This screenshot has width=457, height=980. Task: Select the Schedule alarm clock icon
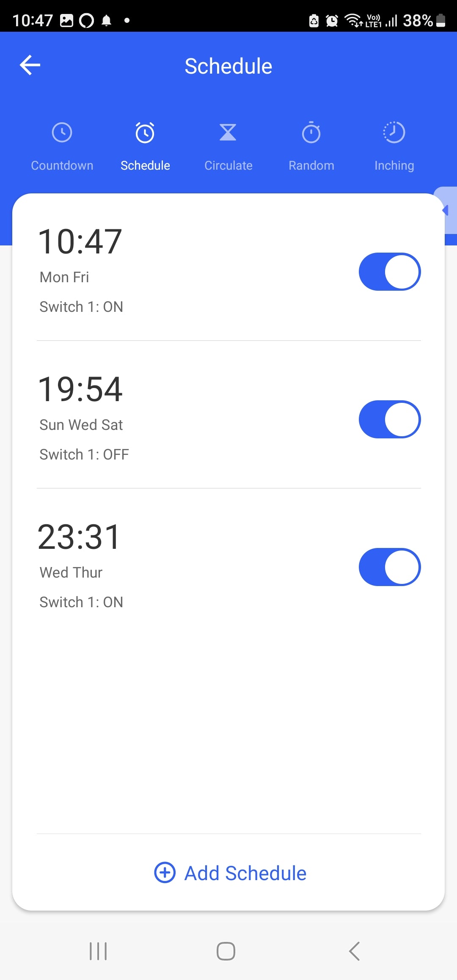pos(145,133)
